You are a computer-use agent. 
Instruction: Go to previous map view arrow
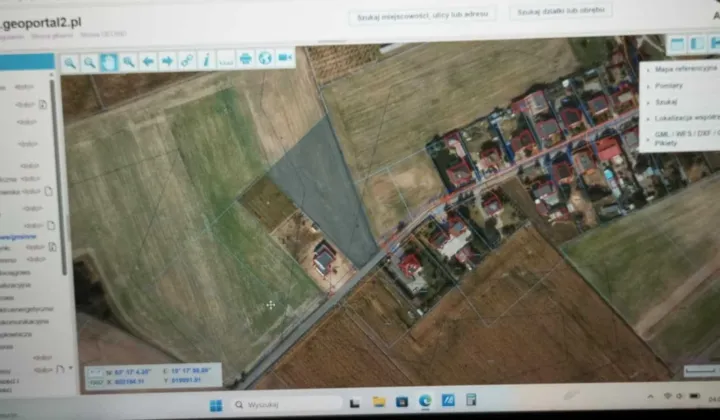[x=148, y=61]
